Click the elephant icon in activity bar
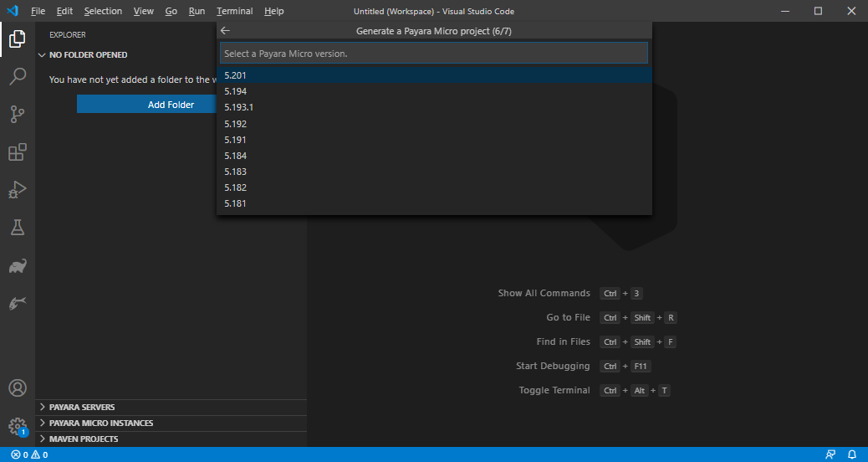 coord(17,265)
